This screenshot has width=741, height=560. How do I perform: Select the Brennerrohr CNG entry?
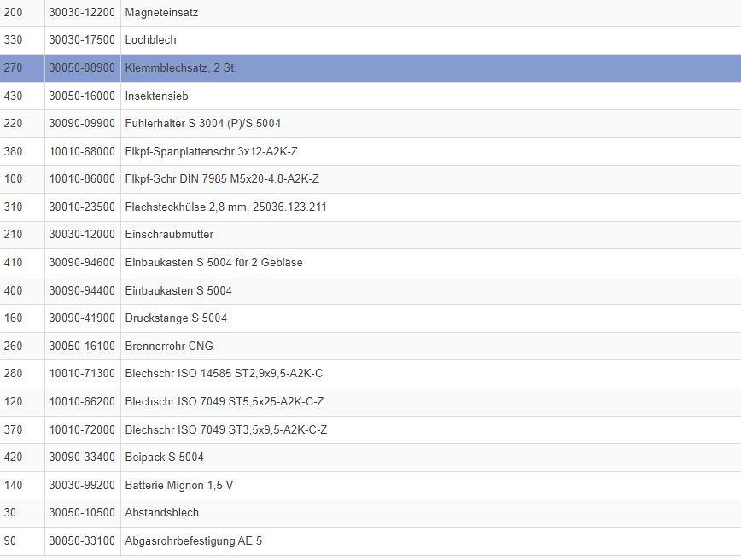[169, 346]
